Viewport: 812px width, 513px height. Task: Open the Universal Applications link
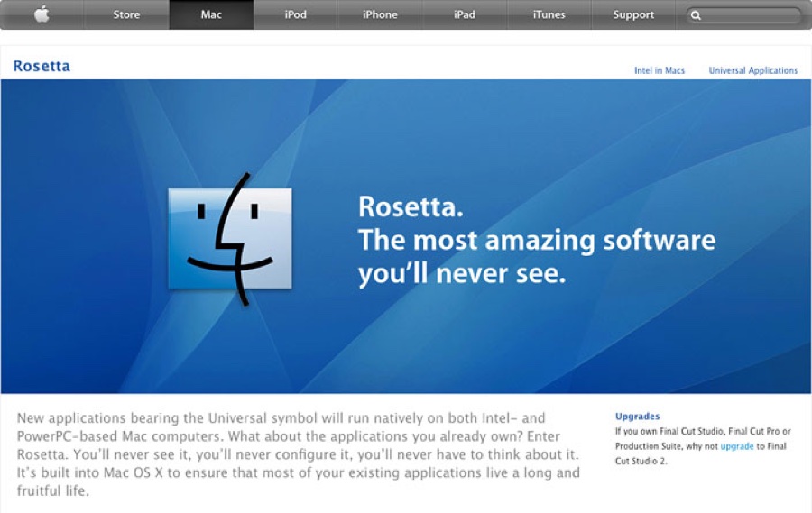pos(753,70)
